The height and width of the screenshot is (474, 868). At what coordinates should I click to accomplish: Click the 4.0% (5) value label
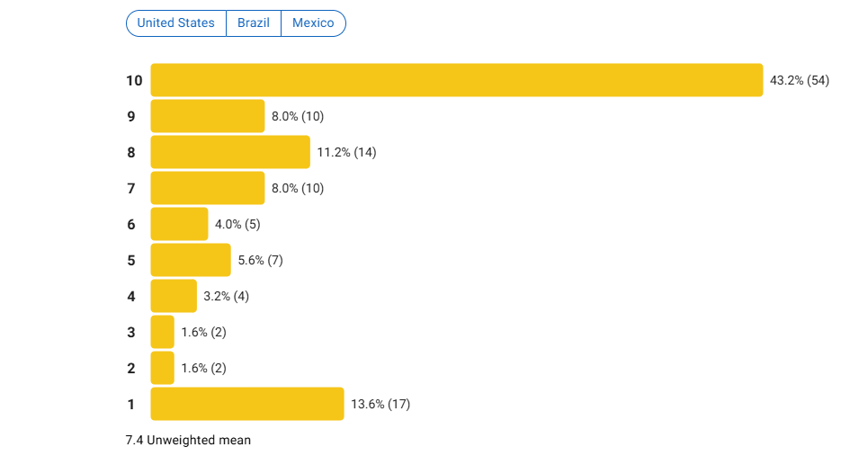click(x=237, y=224)
